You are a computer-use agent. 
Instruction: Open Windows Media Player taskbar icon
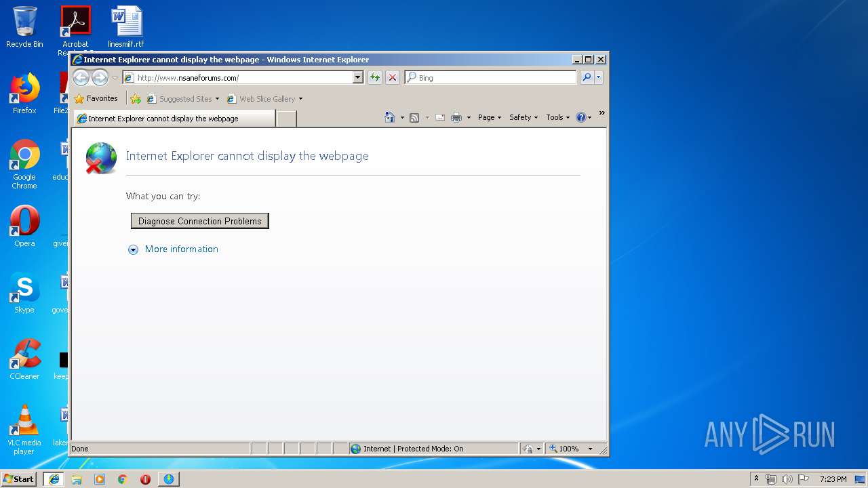tap(100, 479)
